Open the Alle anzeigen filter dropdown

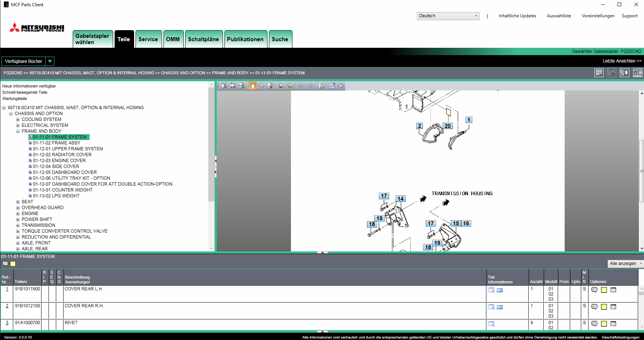coord(626,264)
